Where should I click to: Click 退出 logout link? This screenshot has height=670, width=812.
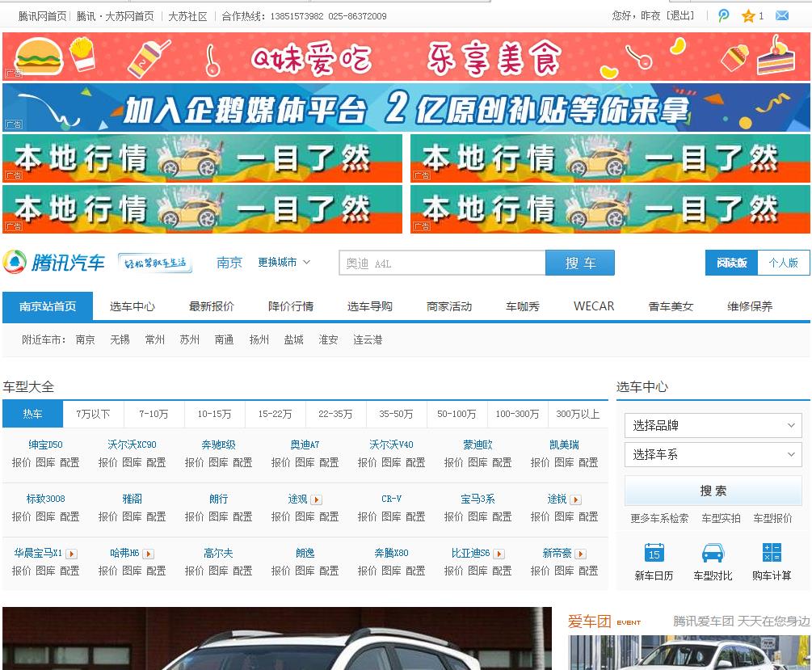pos(680,15)
